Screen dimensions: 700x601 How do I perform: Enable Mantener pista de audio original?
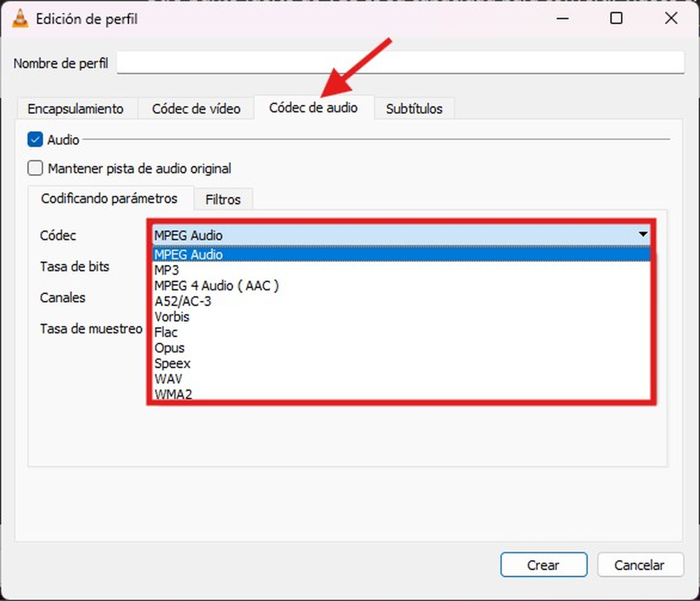[x=35, y=168]
